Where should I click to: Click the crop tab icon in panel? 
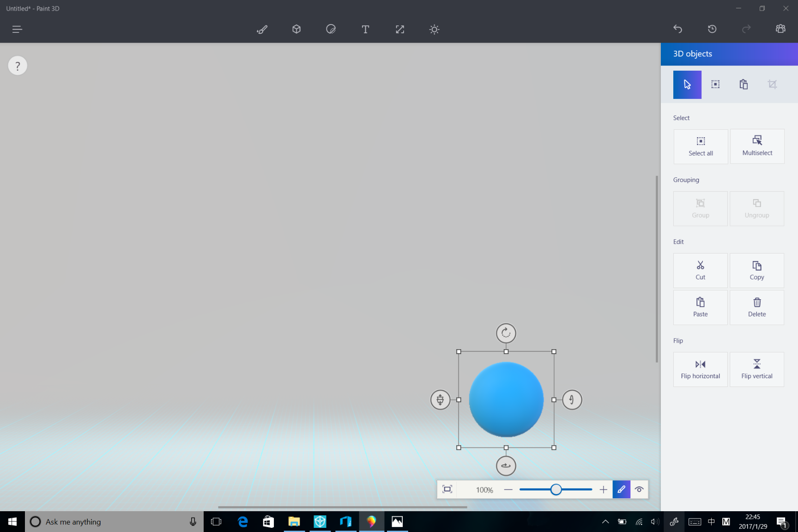[772, 85]
